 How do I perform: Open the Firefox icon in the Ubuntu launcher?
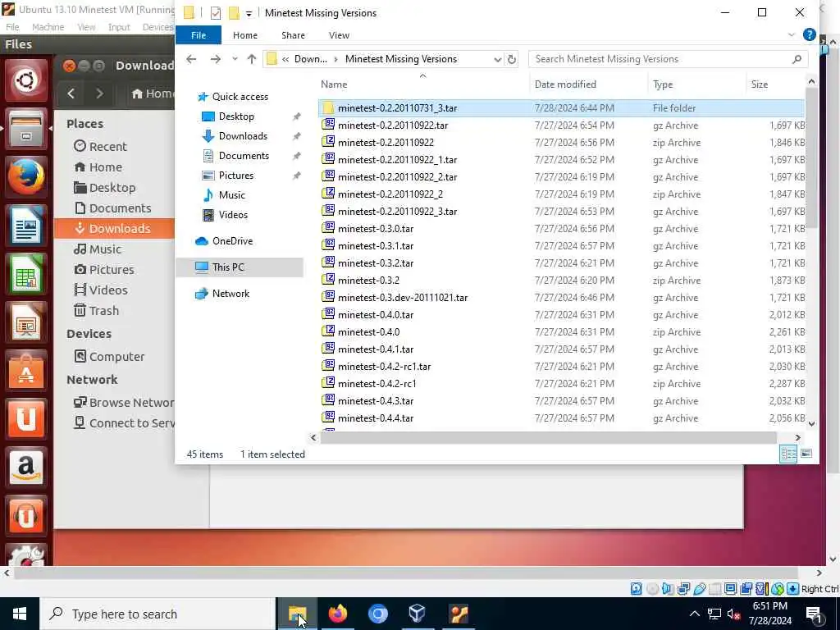[25, 177]
